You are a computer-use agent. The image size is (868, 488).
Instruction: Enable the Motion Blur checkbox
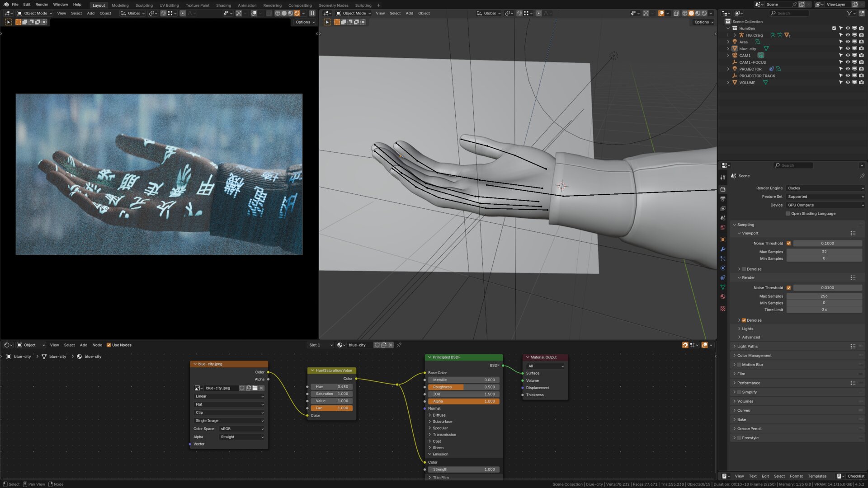(x=740, y=365)
